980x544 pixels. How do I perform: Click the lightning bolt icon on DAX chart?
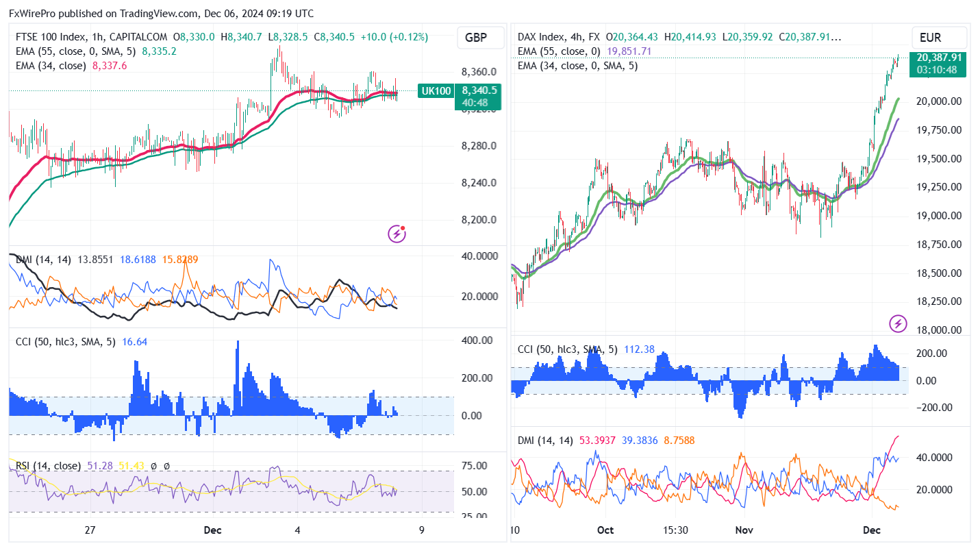coord(898,323)
